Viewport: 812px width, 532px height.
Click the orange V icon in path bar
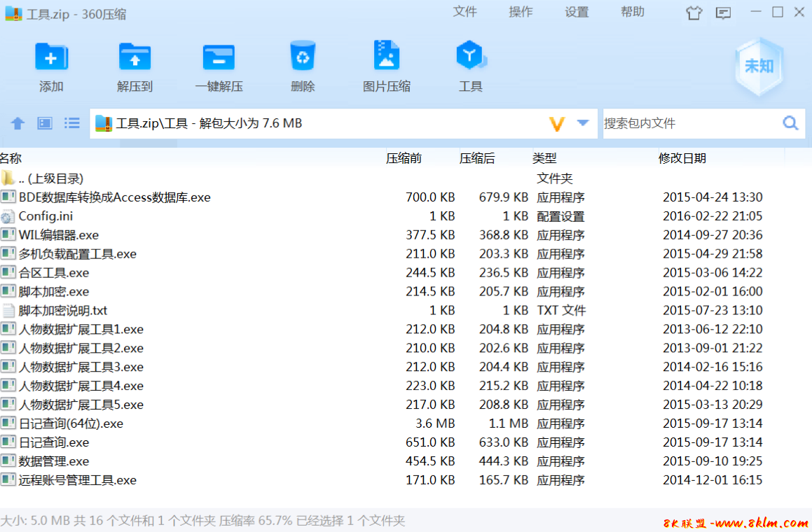(557, 124)
